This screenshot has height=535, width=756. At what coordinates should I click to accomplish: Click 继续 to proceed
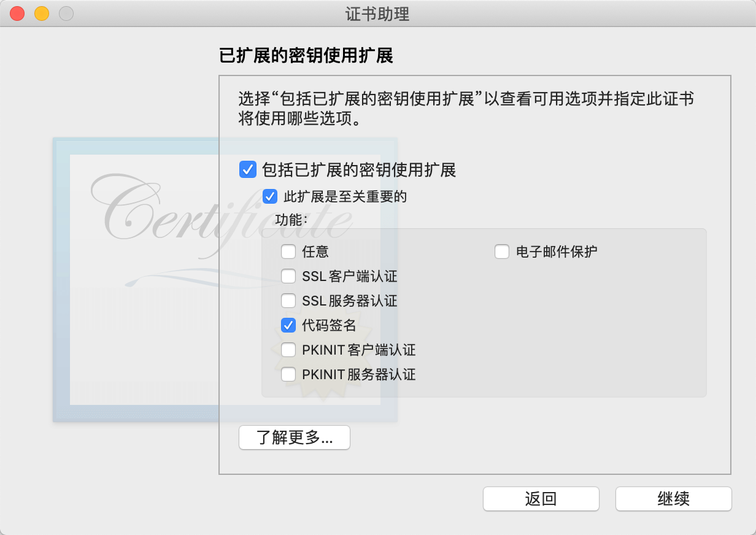674,499
